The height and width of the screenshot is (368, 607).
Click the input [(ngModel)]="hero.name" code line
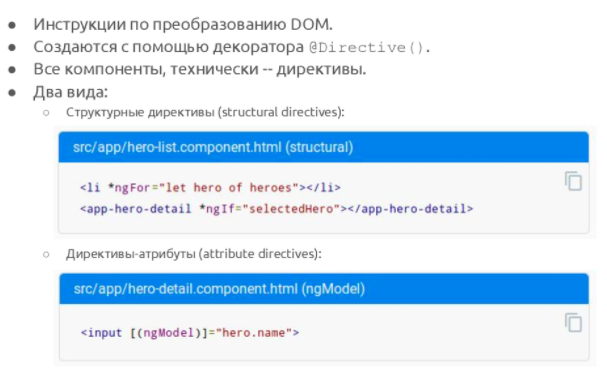(x=190, y=333)
